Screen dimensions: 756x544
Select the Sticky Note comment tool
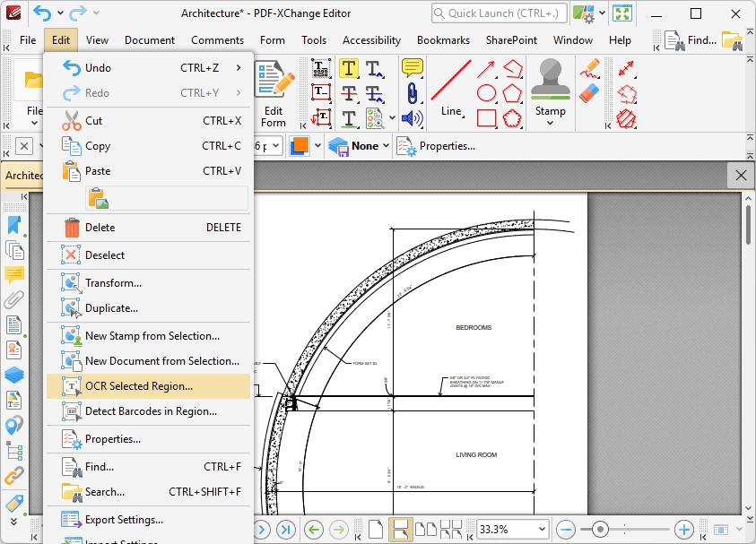pyautogui.click(x=412, y=68)
